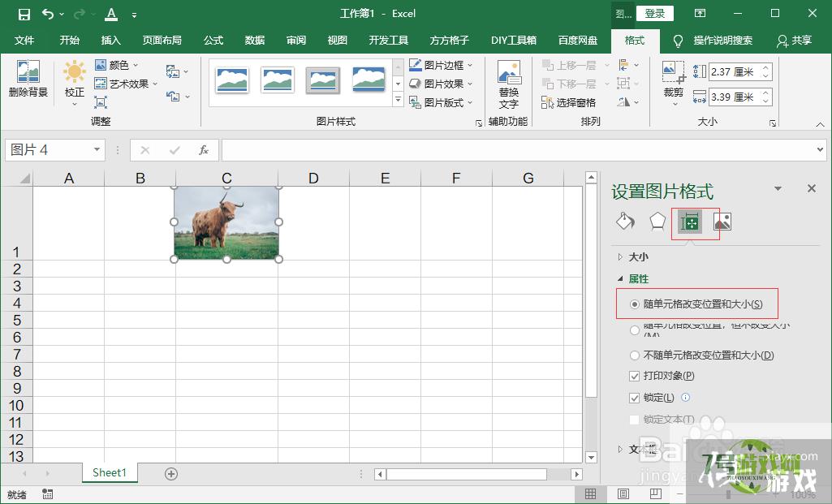Open the format pane options dropdown arrow

tap(778, 188)
